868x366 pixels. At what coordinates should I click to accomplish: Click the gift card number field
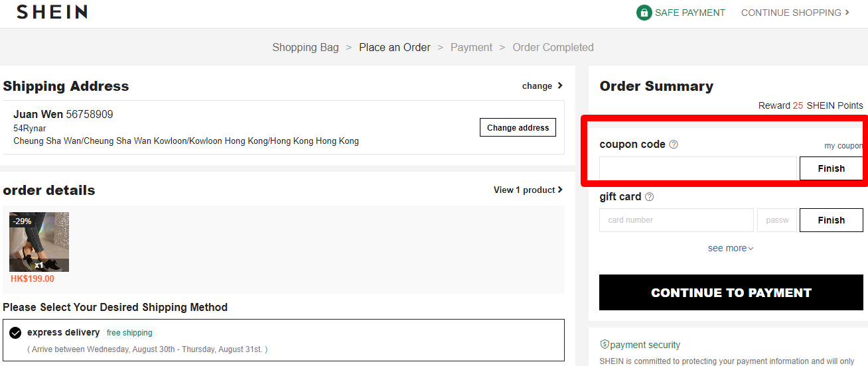pyautogui.click(x=676, y=220)
